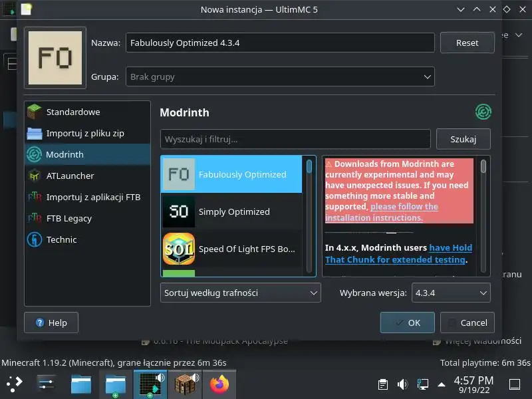Open the Hold That Chunk link
Image resolution: width=532 pixels, height=399 pixels.
(x=398, y=254)
